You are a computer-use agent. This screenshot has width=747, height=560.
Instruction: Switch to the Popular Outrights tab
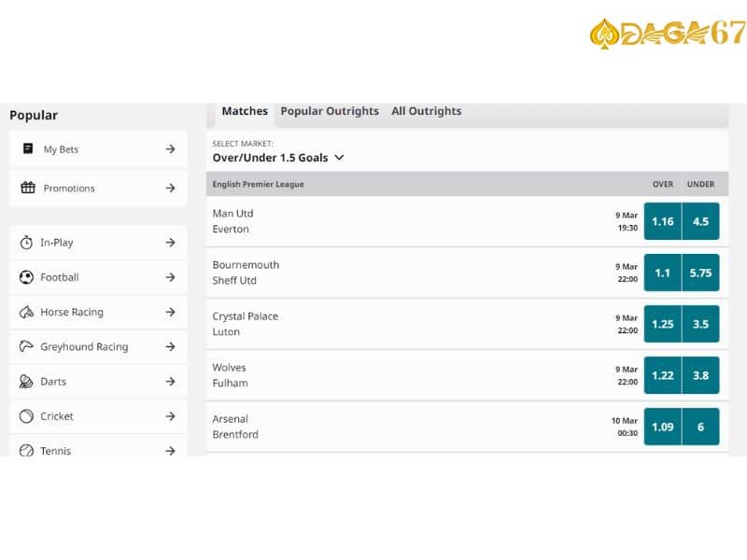(330, 111)
